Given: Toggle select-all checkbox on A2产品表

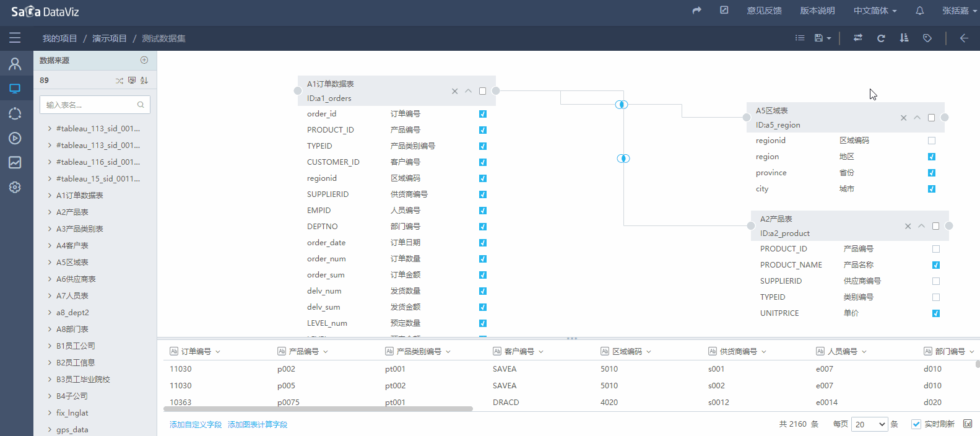Looking at the screenshot, I should pos(936,226).
